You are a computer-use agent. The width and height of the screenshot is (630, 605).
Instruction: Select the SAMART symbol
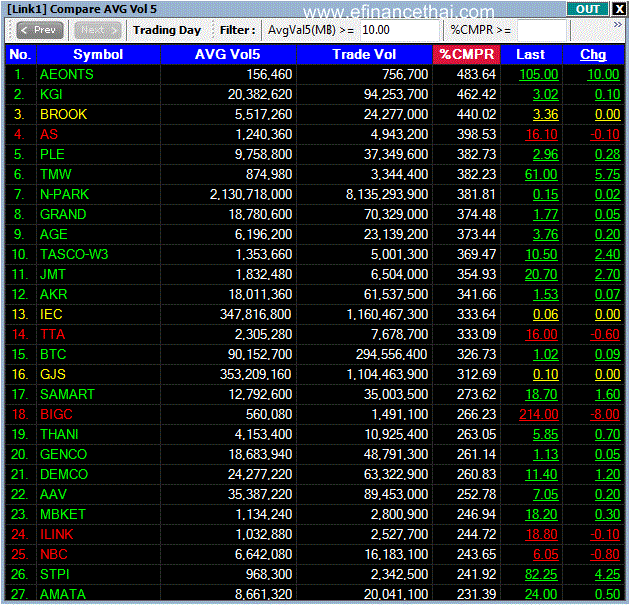tap(67, 394)
